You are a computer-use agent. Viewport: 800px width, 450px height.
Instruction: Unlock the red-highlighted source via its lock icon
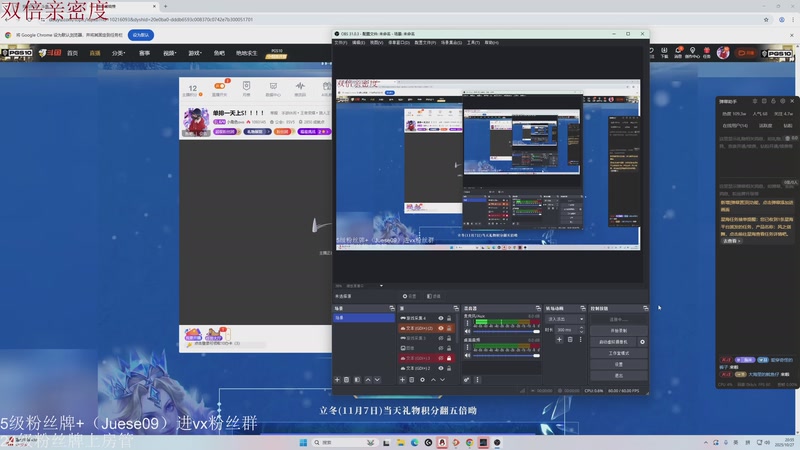pos(449,358)
